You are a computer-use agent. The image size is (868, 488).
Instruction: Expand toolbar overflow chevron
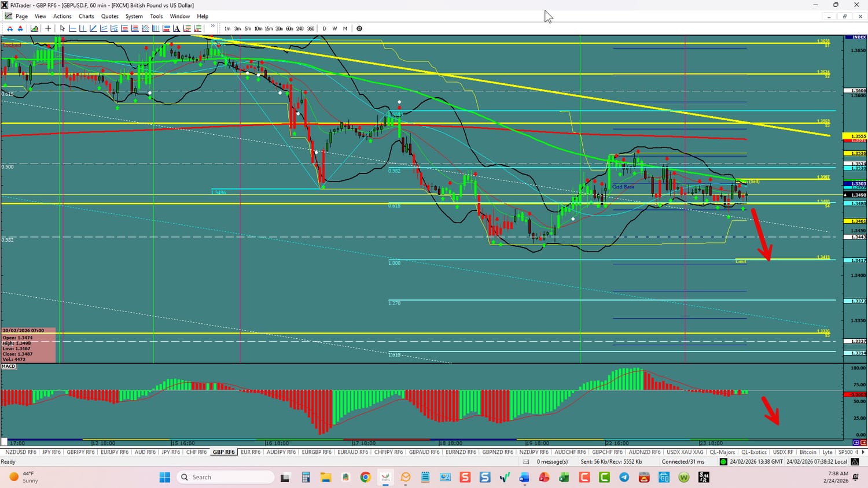212,27
